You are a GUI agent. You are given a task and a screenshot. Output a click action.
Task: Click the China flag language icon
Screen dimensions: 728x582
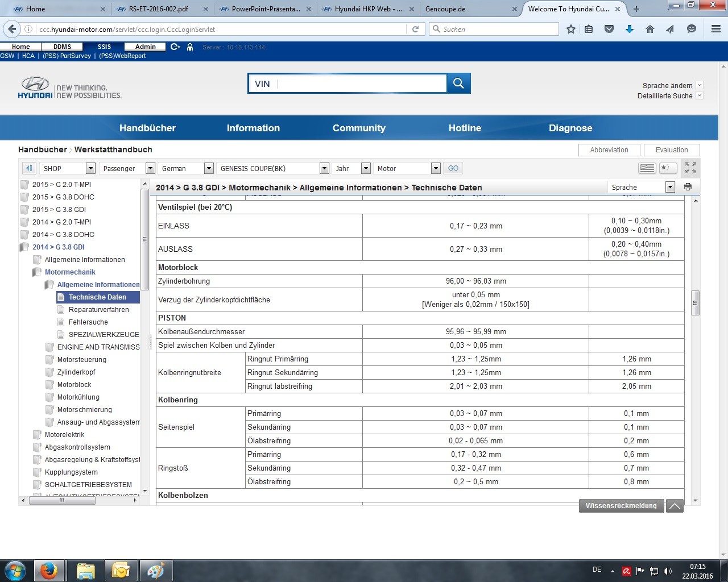coord(668,168)
